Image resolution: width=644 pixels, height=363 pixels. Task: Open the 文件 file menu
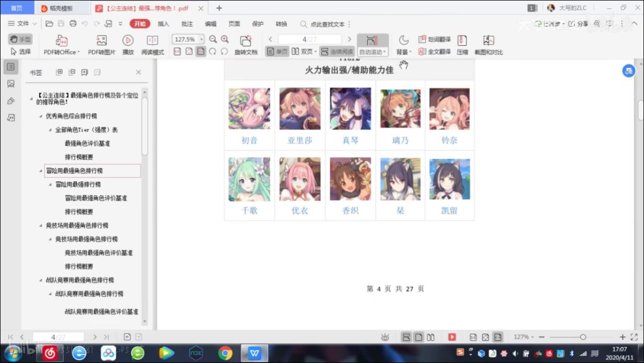point(22,23)
